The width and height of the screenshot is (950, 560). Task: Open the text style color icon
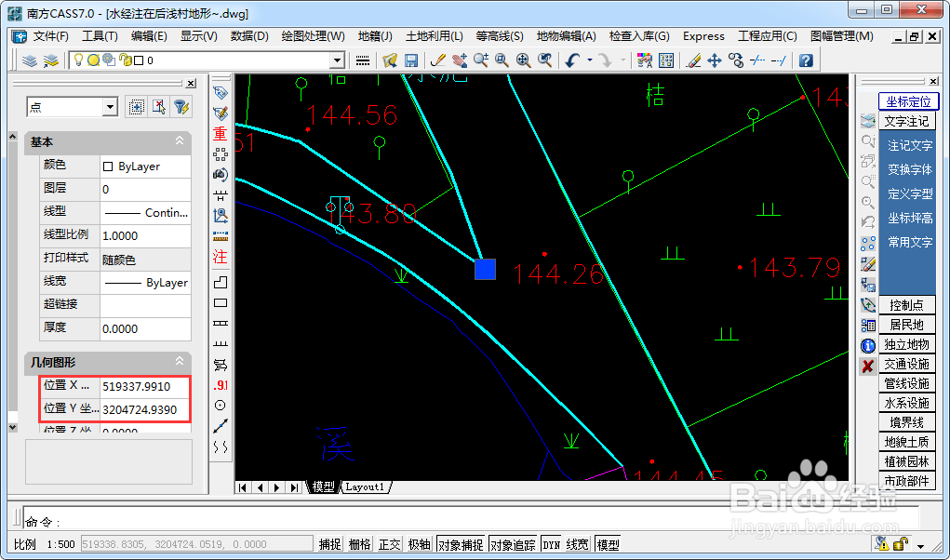click(645, 60)
